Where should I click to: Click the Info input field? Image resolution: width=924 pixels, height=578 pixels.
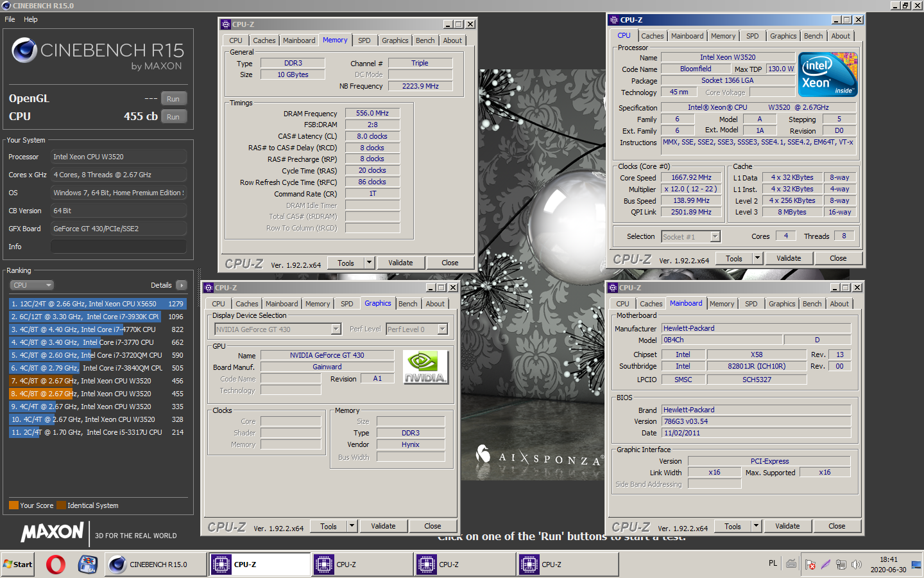119,247
